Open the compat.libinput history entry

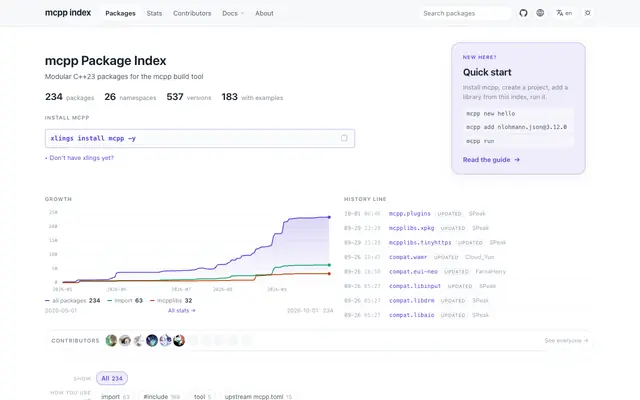[x=415, y=286]
